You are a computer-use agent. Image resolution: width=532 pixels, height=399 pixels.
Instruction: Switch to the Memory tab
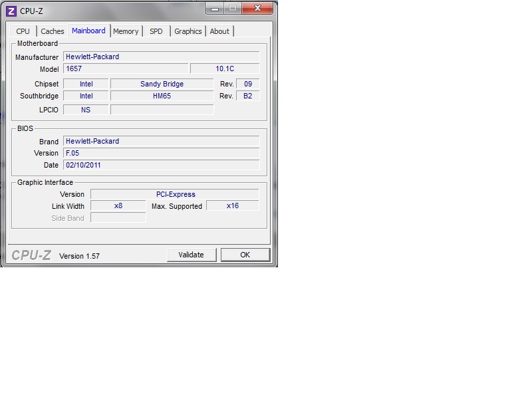126,31
